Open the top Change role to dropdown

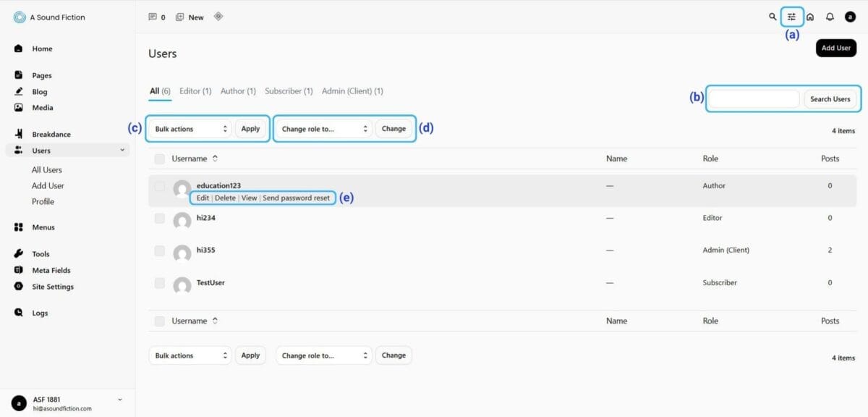(325, 129)
